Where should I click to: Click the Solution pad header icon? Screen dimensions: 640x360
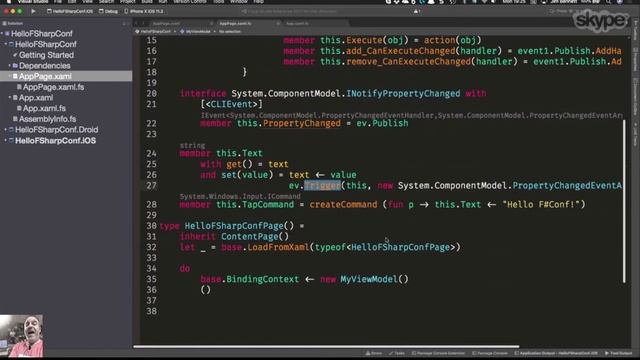pos(4,24)
